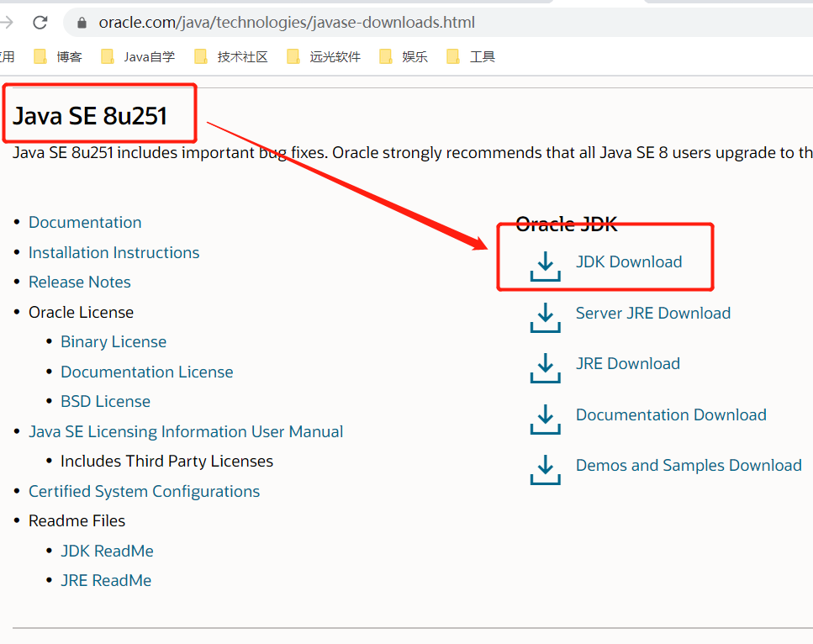This screenshot has height=644, width=813.
Task: Click the padlock site info icon
Action: coord(82,23)
